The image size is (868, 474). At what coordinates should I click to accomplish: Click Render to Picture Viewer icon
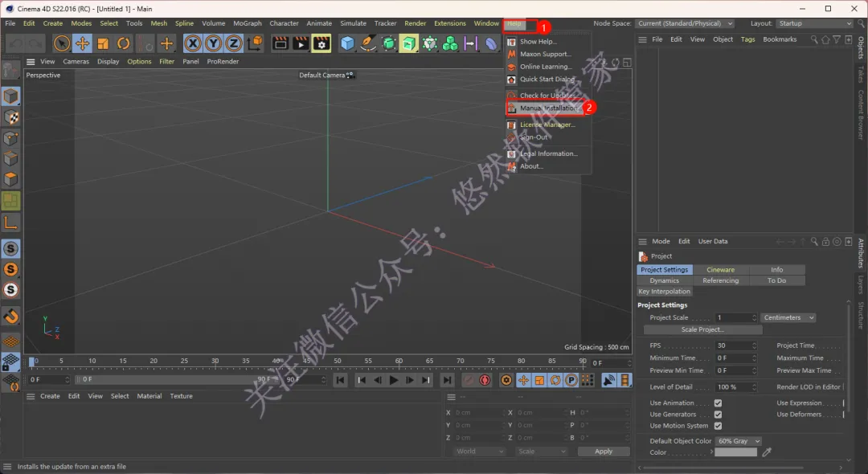[x=301, y=43]
